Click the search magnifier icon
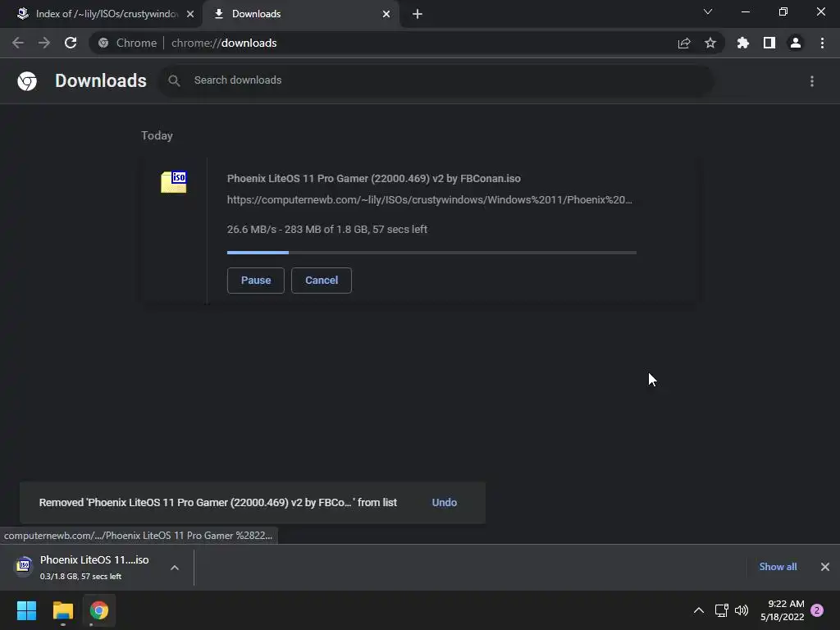The width and height of the screenshot is (840, 630). (x=174, y=81)
